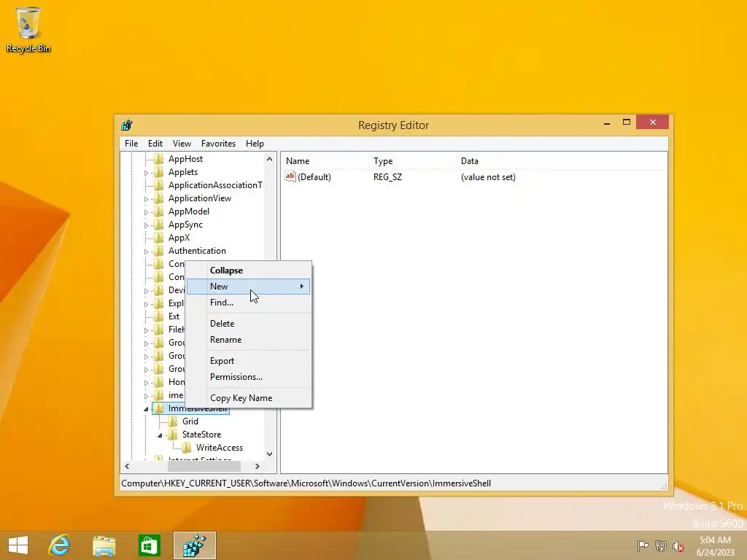The image size is (747, 560).
Task: Click the Registry Editor taskbar icon
Action: 194,545
